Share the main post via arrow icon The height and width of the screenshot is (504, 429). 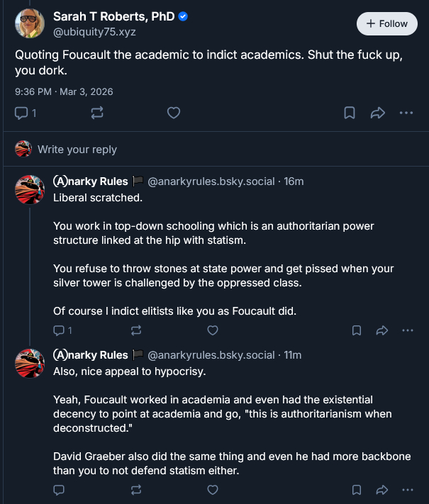pos(377,113)
